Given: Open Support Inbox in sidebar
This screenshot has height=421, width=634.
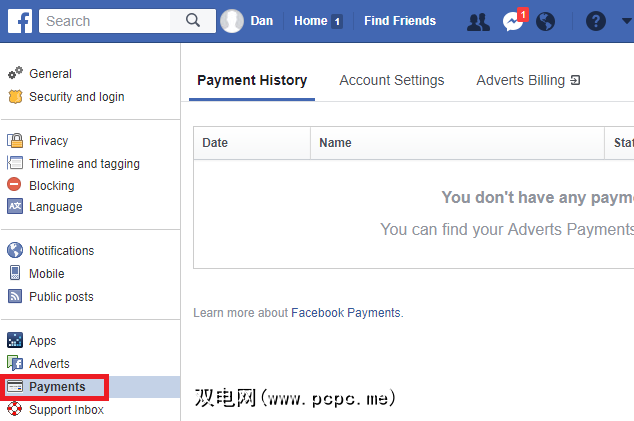Looking at the screenshot, I should click(66, 409).
